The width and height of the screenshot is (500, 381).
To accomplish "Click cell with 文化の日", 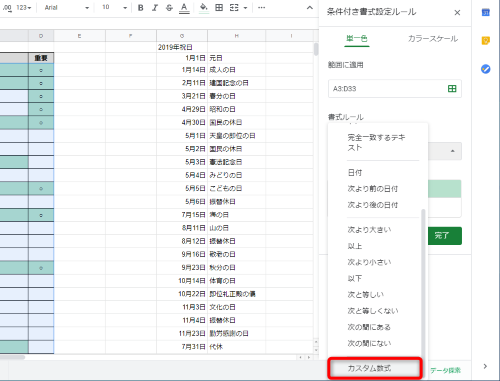I will 237,307.
